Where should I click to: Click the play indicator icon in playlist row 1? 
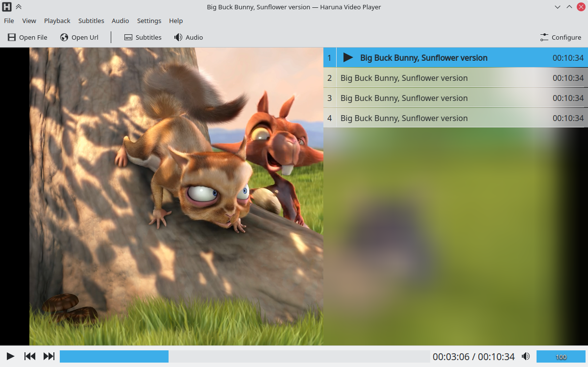pos(348,57)
